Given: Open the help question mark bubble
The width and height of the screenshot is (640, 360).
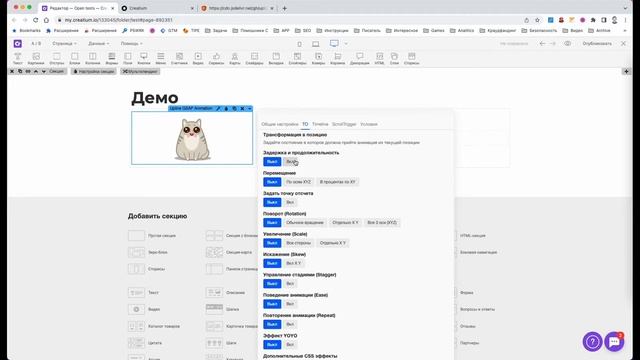Looking at the screenshot, I should pyautogui.click(x=592, y=342).
